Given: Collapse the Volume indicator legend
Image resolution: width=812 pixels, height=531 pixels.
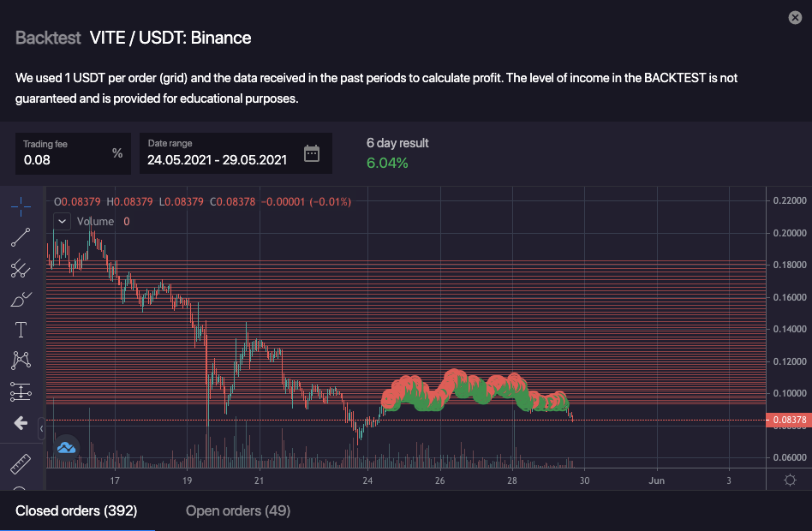Looking at the screenshot, I should [x=62, y=221].
